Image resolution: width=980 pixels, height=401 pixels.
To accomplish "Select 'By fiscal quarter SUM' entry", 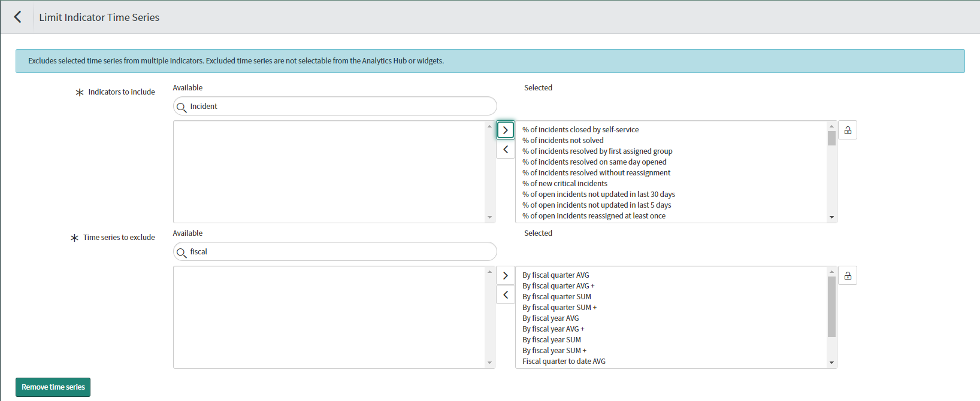I will point(556,297).
